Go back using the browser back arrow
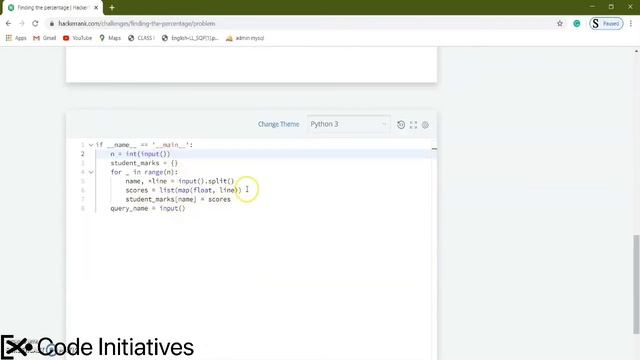 click(8, 24)
